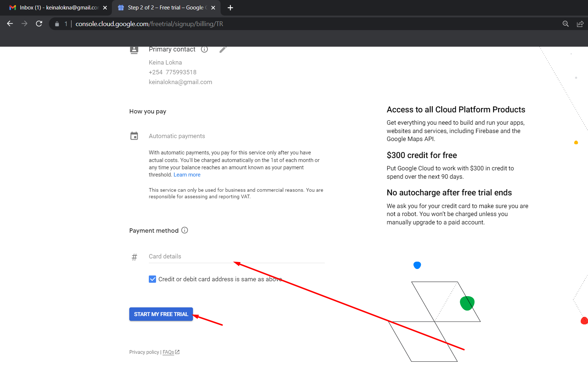Click the card number hash icon
Screen dimensions: 588x369
tap(134, 257)
